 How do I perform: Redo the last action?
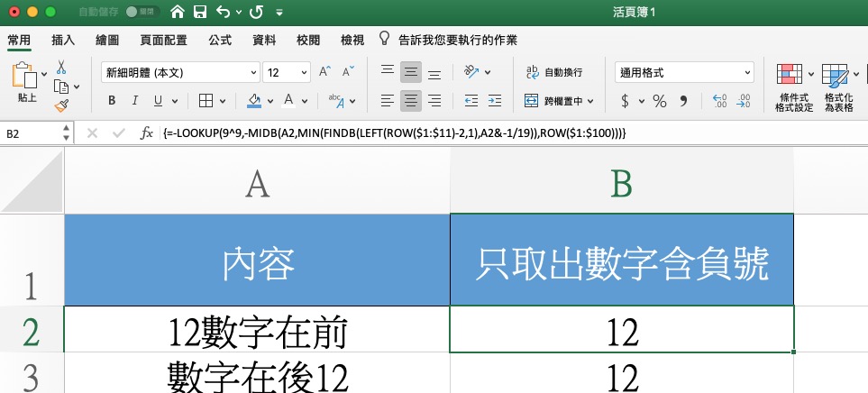click(x=256, y=12)
